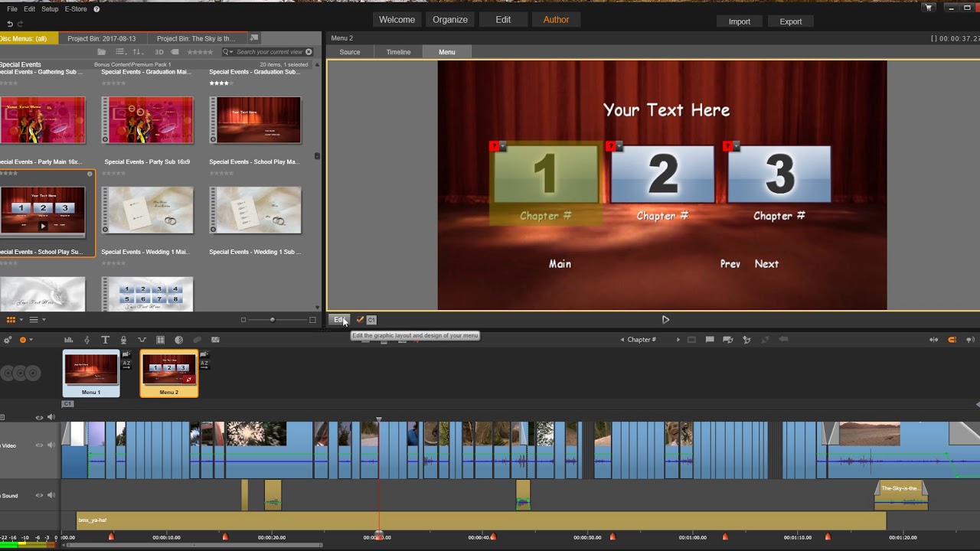The height and width of the screenshot is (551, 980).
Task: Mute the Video track speaker
Action: tap(51, 445)
